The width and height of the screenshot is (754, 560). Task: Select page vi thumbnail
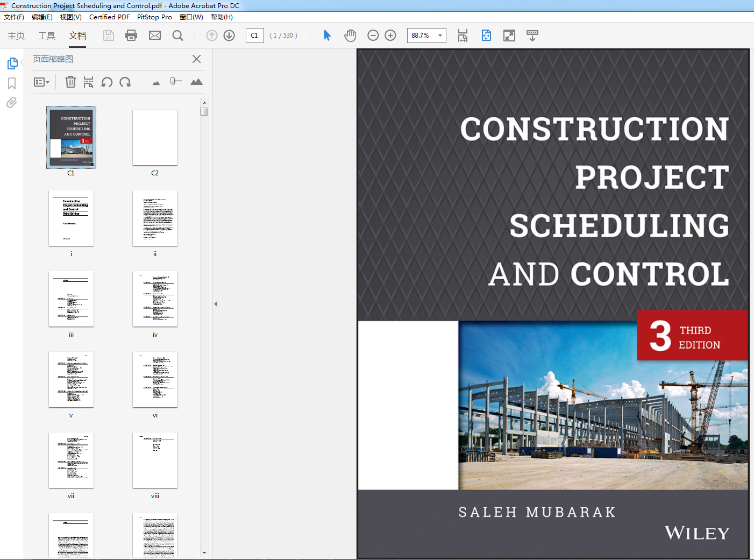155,379
